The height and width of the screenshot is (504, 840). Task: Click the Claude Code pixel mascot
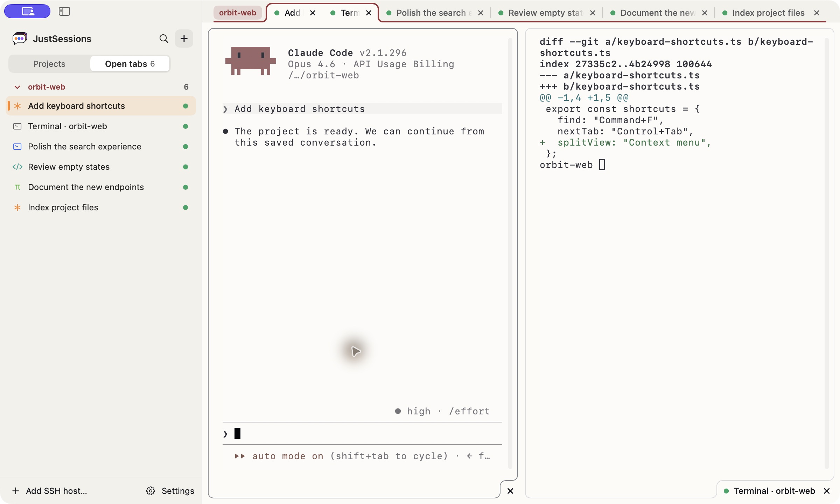[251, 61]
